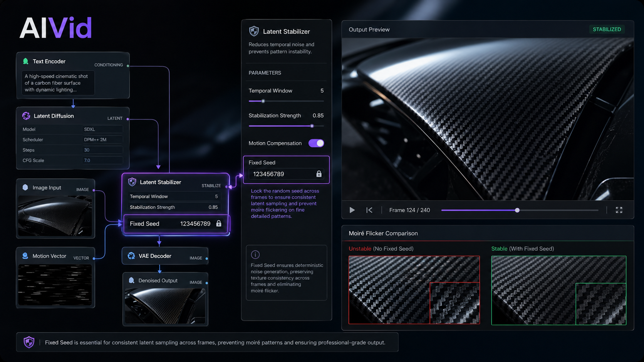Click the Latent Diffusion node icon
This screenshot has height=362, width=644.
tap(26, 116)
